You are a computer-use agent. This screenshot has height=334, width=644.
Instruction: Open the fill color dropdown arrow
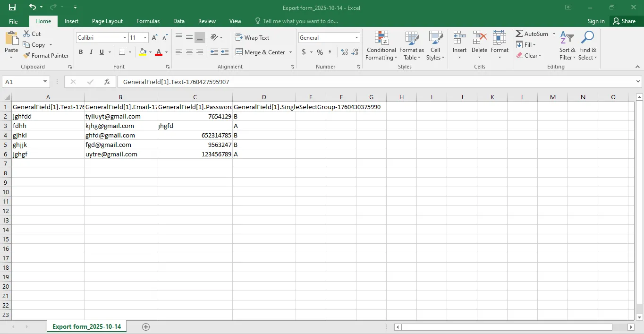click(150, 52)
